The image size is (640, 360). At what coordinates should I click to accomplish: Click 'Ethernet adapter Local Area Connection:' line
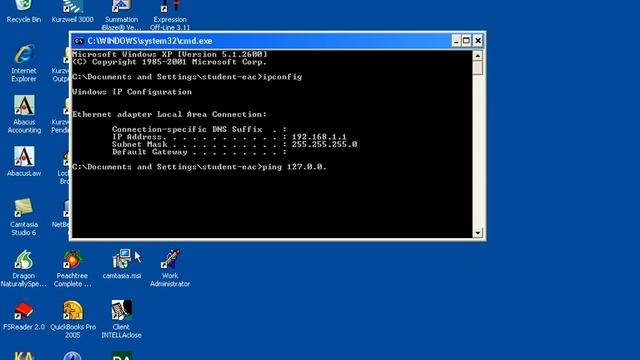(x=169, y=114)
